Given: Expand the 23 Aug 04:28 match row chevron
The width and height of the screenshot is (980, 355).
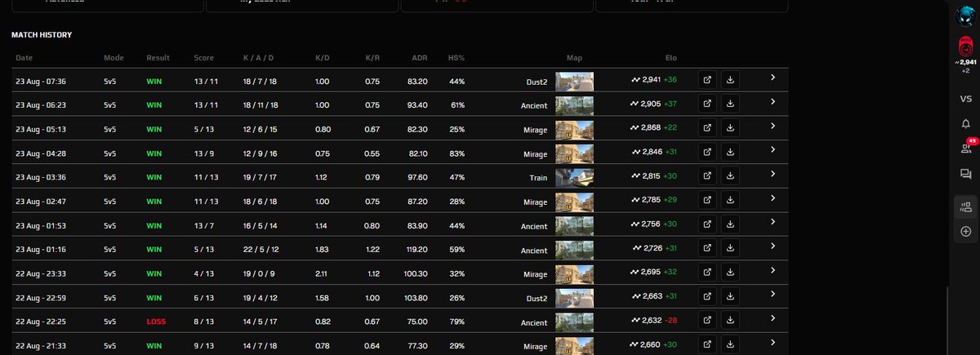Looking at the screenshot, I should [773, 151].
